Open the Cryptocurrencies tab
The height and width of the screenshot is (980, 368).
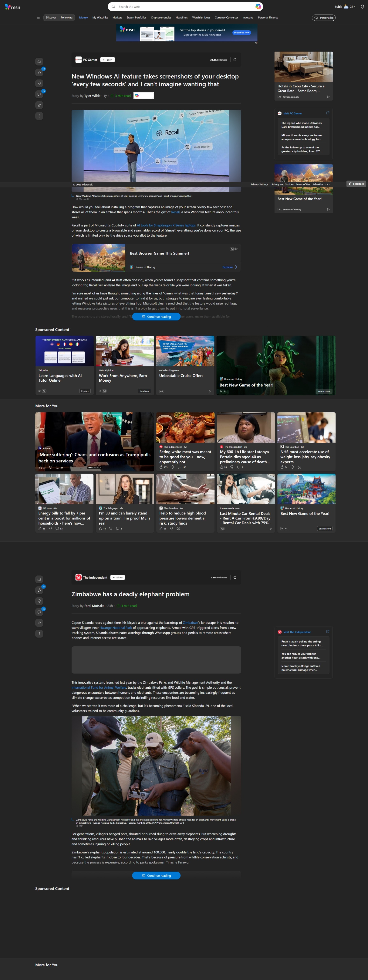tap(161, 18)
